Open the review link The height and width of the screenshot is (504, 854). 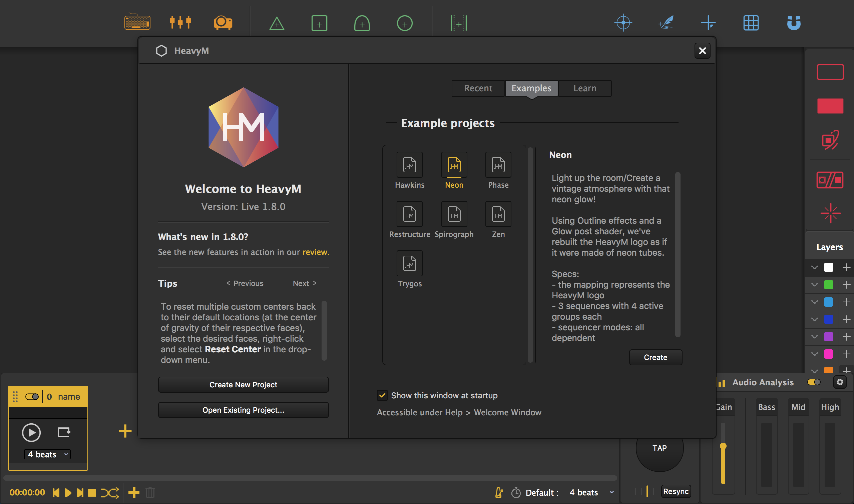coord(315,252)
